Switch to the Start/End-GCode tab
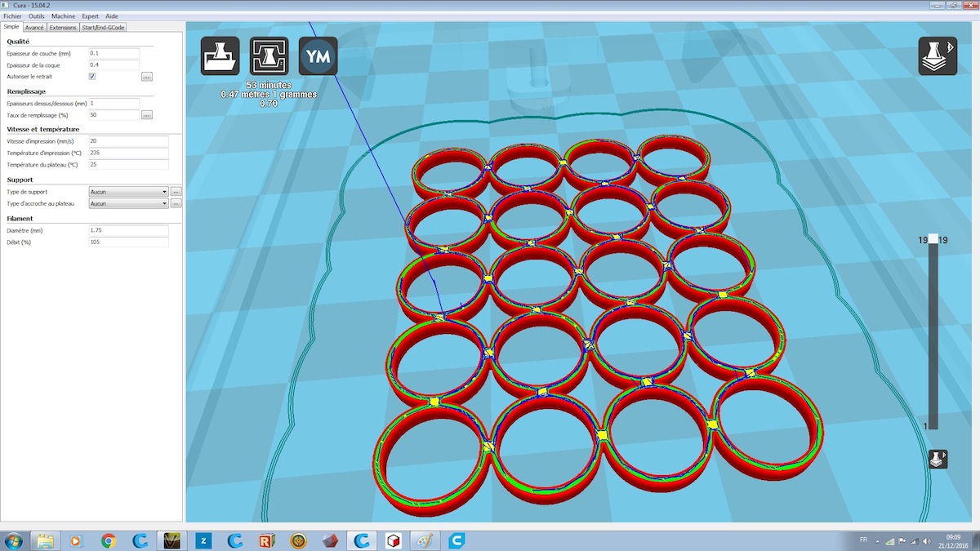This screenshot has width=980, height=551. (103, 27)
